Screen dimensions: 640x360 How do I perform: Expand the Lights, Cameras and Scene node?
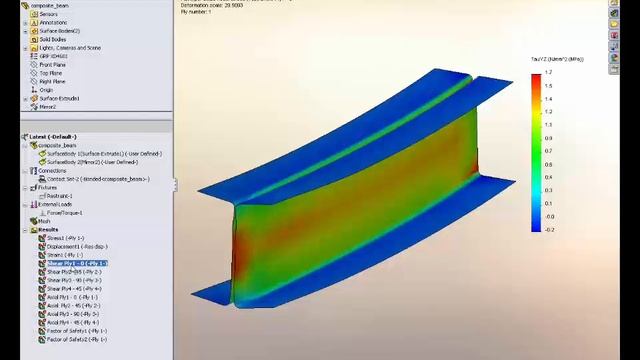[x=26, y=48]
